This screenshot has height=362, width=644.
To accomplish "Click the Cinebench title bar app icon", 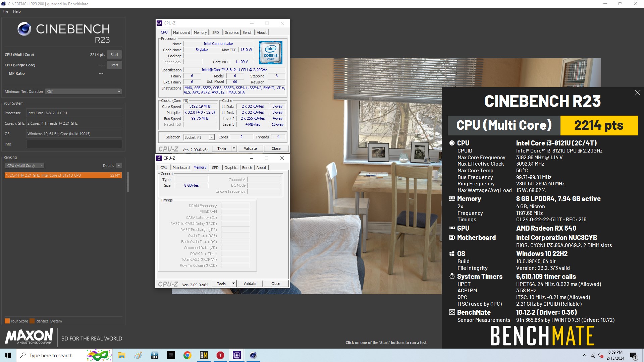I will pos(4,4).
